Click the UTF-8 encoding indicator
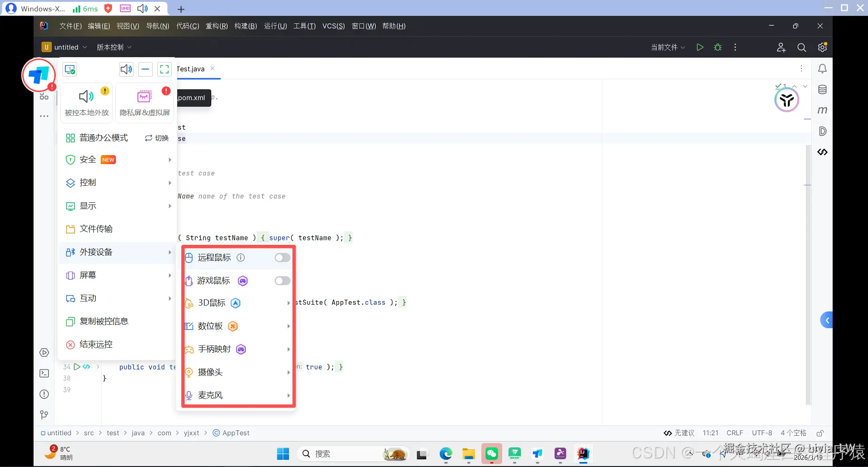 coord(762,433)
